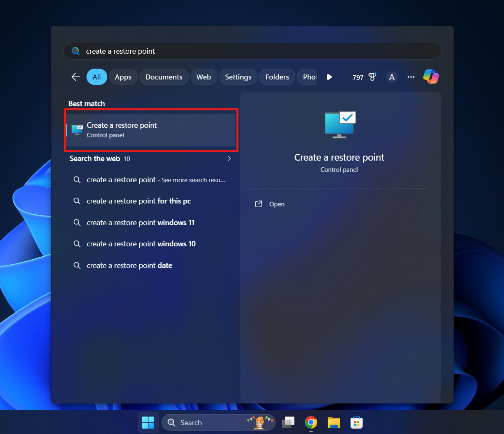Open the account avatar marked A
Image resolution: width=504 pixels, height=434 pixels.
(391, 77)
